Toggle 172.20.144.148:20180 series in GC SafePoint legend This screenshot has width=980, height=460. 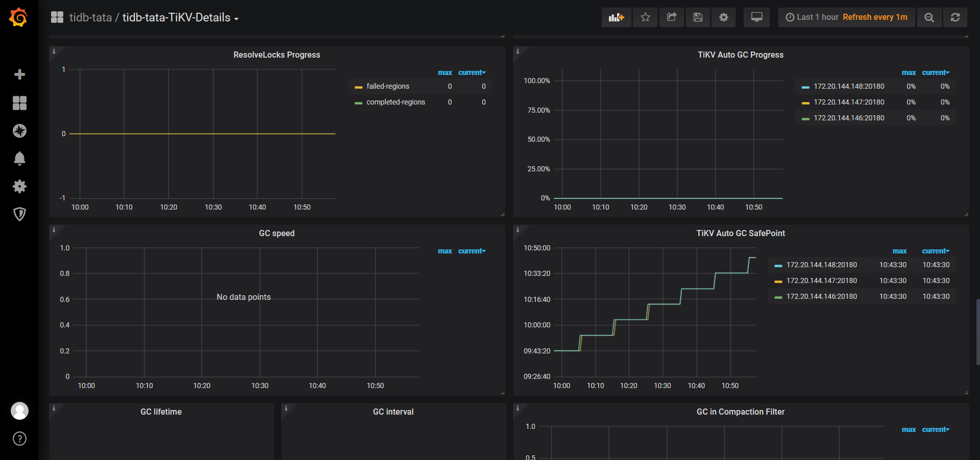click(821, 265)
